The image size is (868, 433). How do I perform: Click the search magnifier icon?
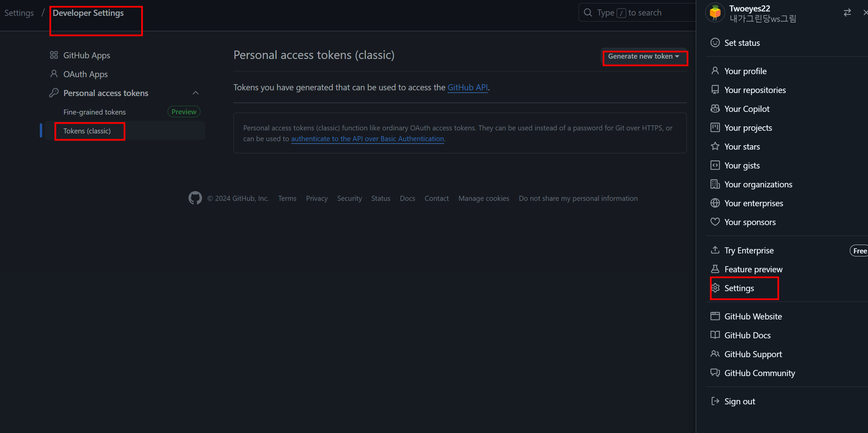[588, 12]
